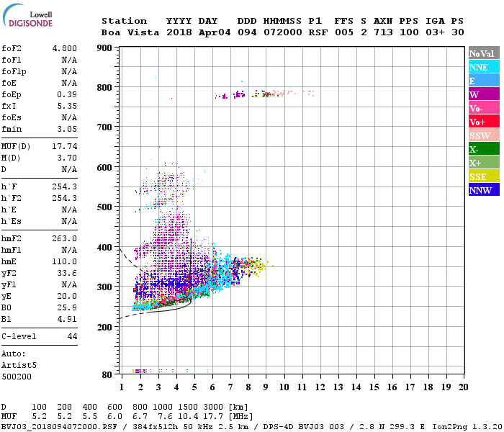Click the hmF2 value 263.0
Viewport: 504px width, 432px height.
tap(65, 239)
